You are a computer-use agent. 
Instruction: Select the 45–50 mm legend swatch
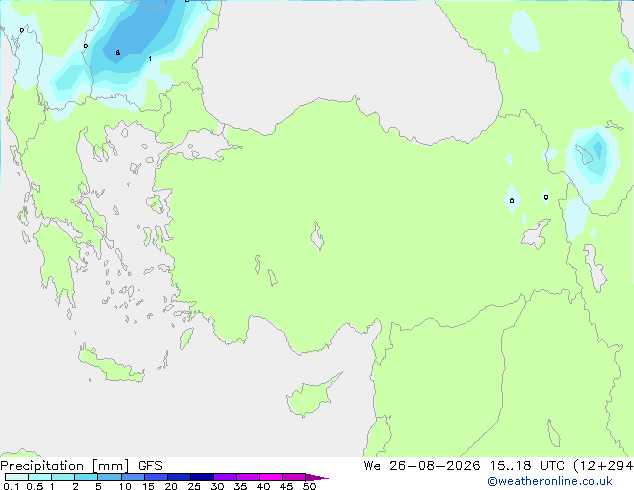click(294, 477)
